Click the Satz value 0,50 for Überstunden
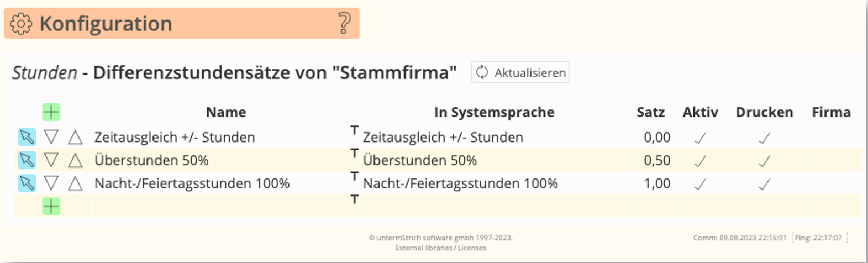The width and height of the screenshot is (868, 263). tap(656, 160)
